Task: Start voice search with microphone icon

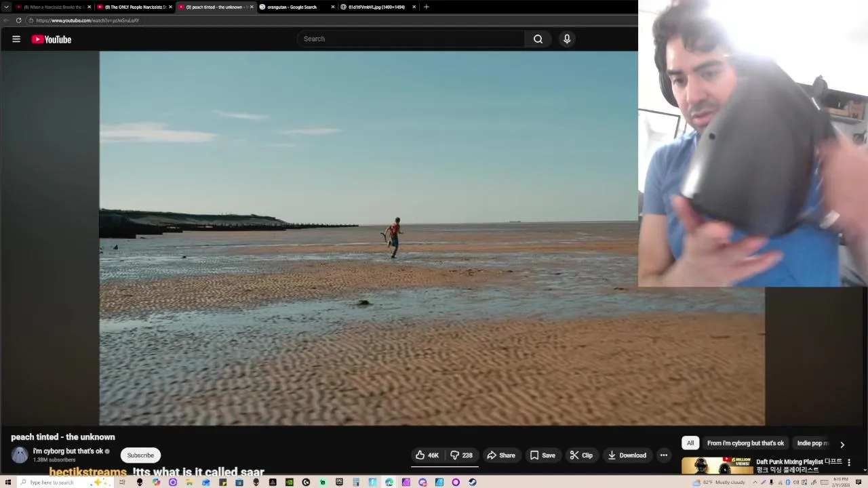Action: 567,39
